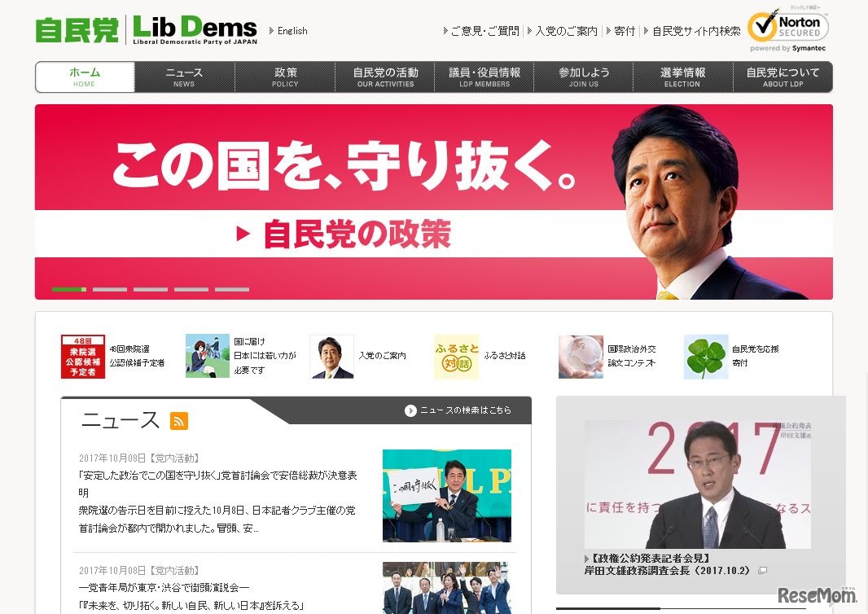The width and height of the screenshot is (868, 614).
Task: Click the illustrated girl 国に届け icon
Action: coord(208,356)
